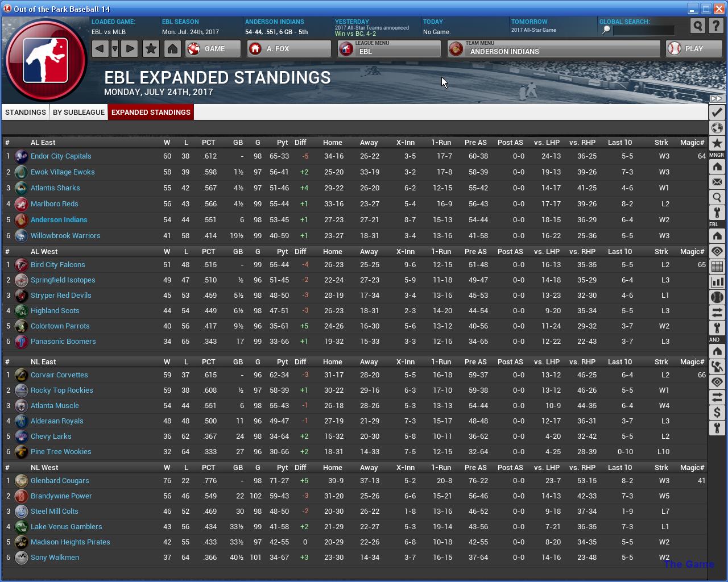Click the magnifier search button at top right

click(x=698, y=26)
